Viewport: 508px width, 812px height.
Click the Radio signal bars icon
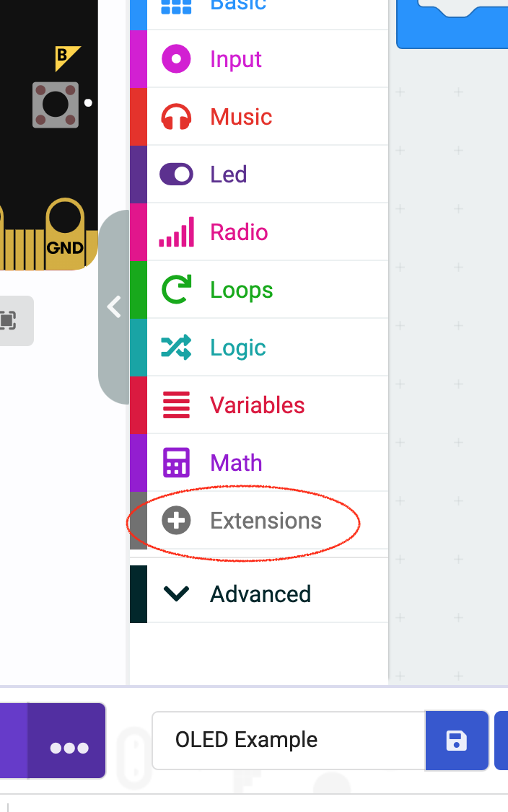tap(176, 232)
